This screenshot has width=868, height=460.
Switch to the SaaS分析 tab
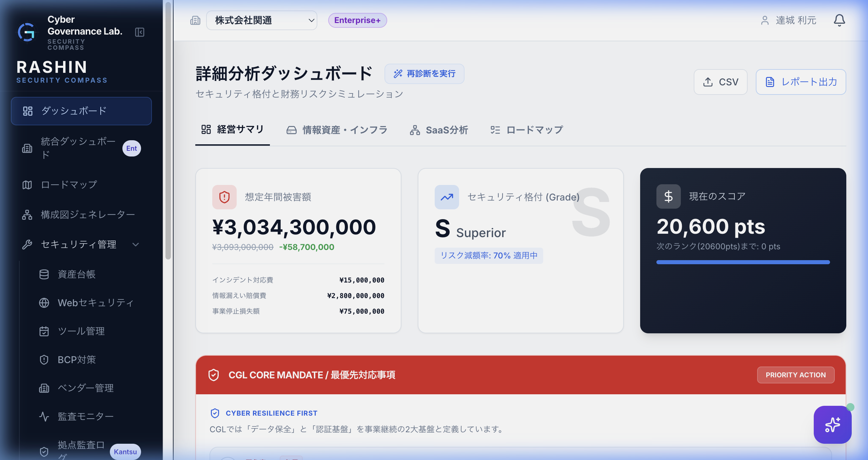(439, 130)
